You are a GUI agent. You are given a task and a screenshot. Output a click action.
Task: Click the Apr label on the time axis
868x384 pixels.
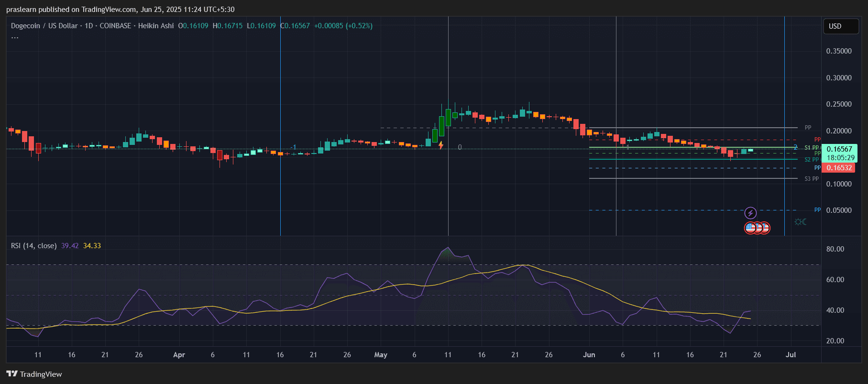coord(179,355)
